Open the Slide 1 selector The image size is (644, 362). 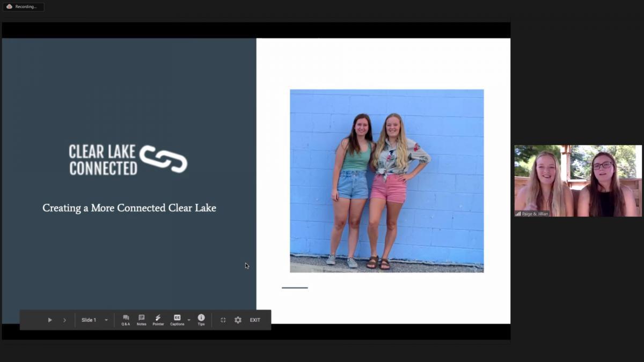[x=89, y=320]
